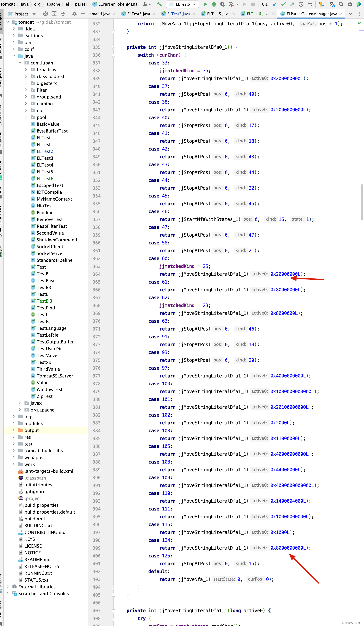Click the colorful plugin icon at toolbar end
Screen dimensions: 364x626
(359, 4)
